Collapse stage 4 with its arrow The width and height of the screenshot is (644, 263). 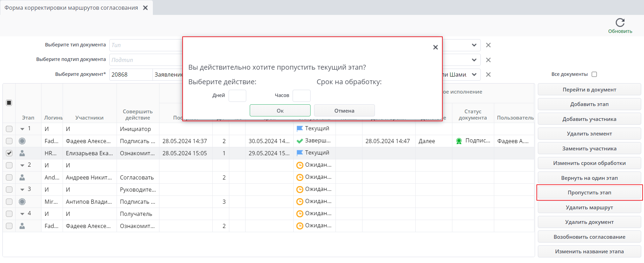point(22,214)
